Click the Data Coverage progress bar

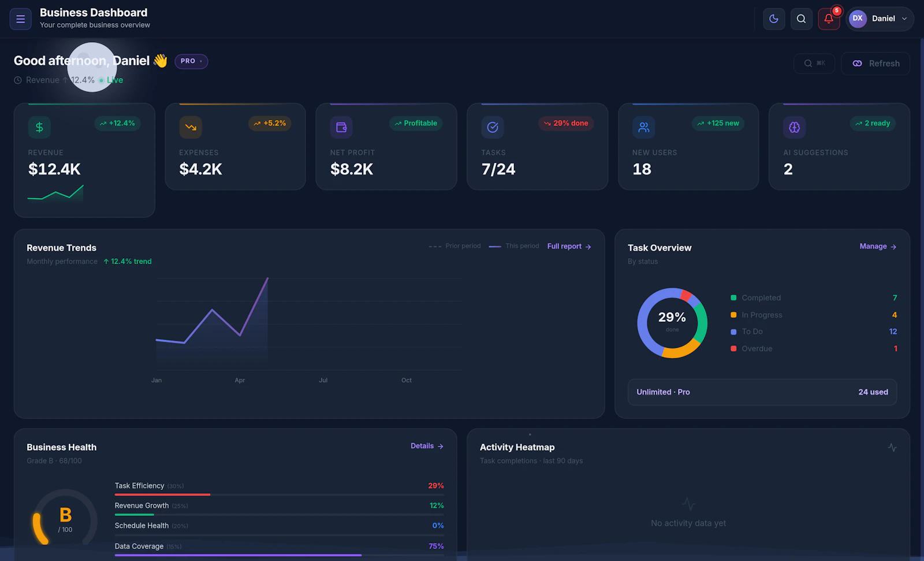[279, 555]
